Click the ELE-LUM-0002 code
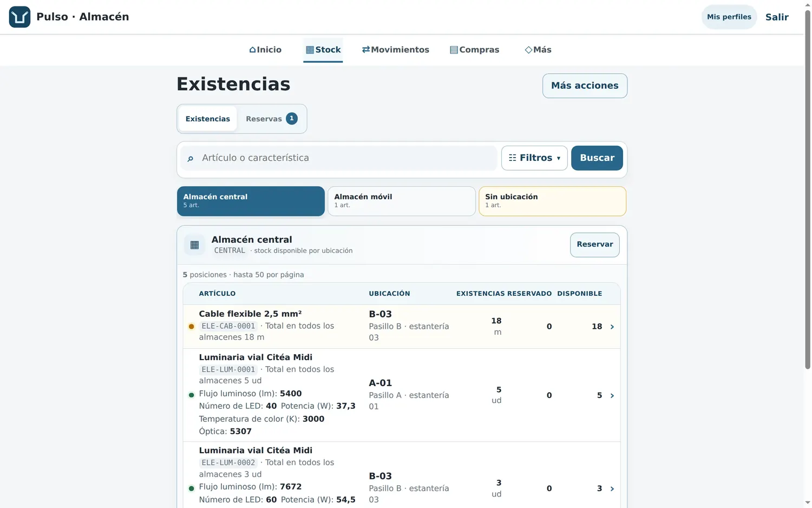The image size is (812, 508). [x=228, y=463]
